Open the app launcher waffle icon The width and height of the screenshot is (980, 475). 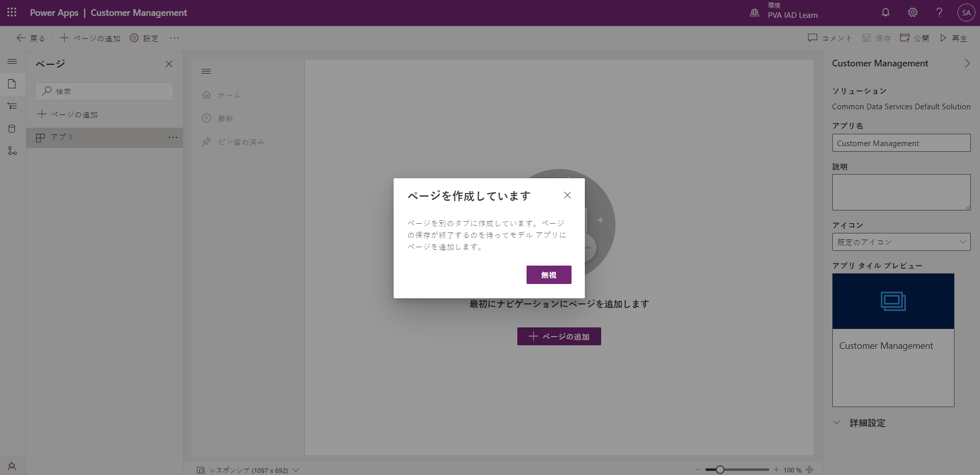12,12
